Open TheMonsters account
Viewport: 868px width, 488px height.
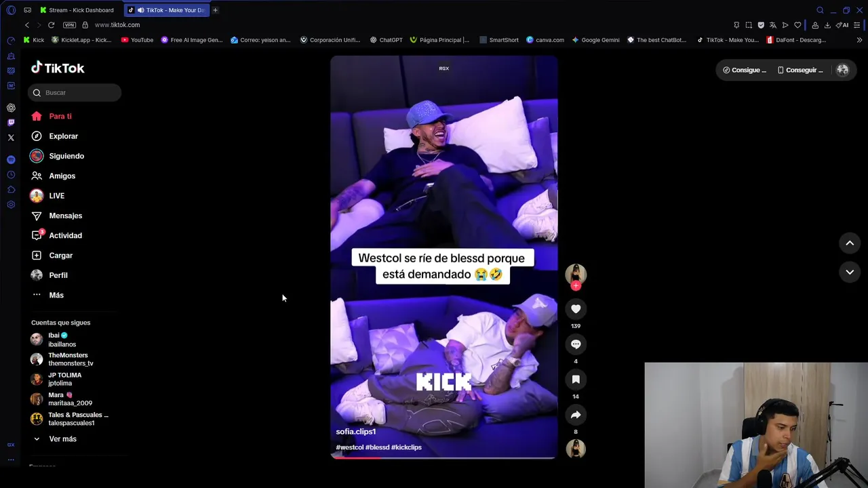click(62, 359)
